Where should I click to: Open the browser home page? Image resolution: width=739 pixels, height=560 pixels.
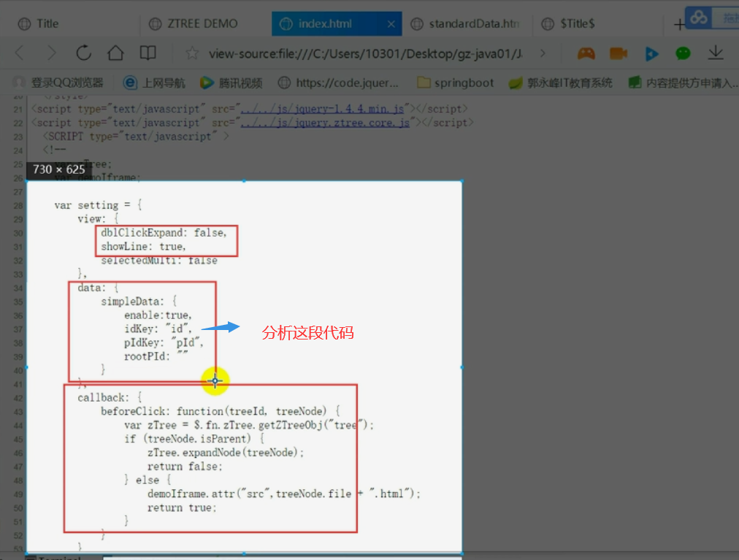(x=115, y=53)
